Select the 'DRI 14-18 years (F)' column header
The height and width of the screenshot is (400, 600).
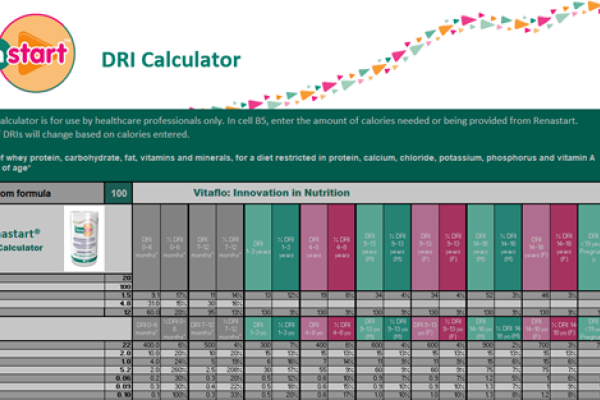(536, 247)
